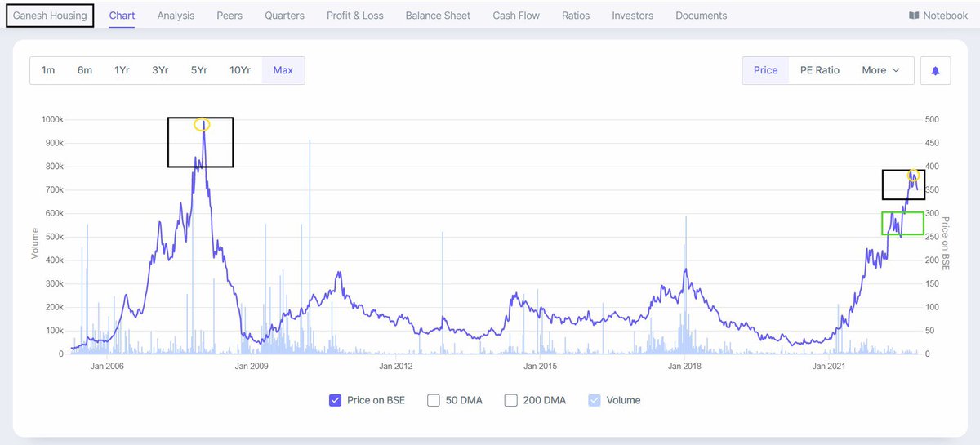Open the Analysis tab
The width and height of the screenshot is (980, 445).
176,16
